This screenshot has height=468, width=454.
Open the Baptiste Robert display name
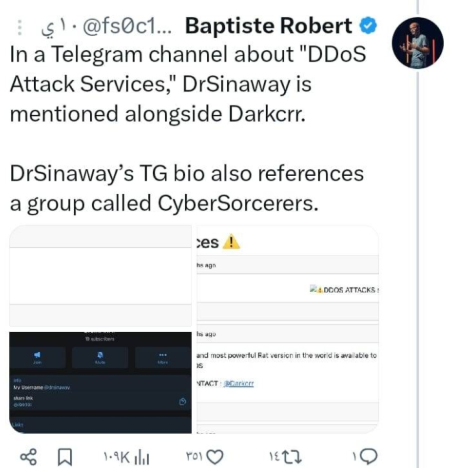tap(269, 26)
